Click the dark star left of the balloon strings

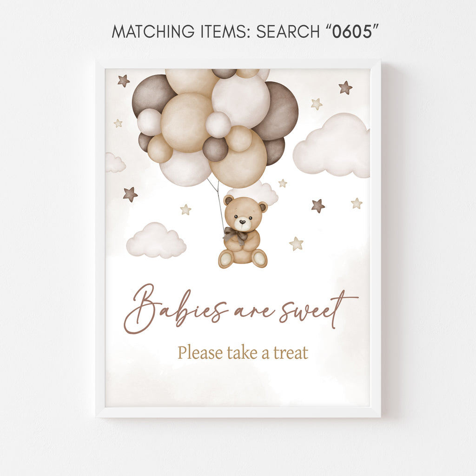pyautogui.click(x=130, y=195)
